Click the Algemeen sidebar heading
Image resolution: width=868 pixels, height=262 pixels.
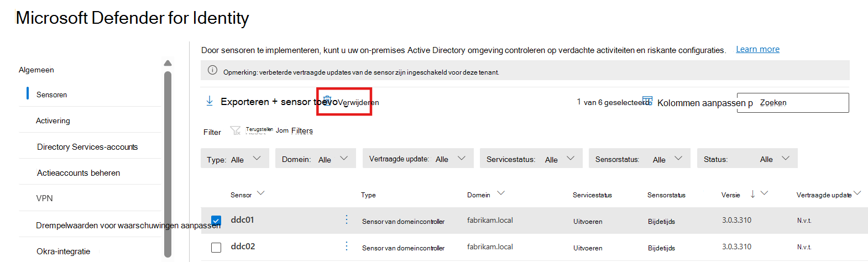click(36, 70)
